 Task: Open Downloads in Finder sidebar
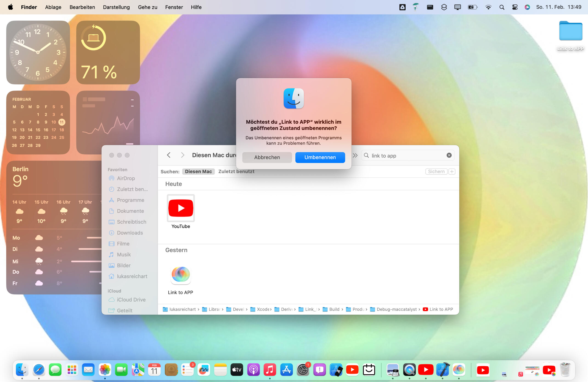click(x=130, y=233)
